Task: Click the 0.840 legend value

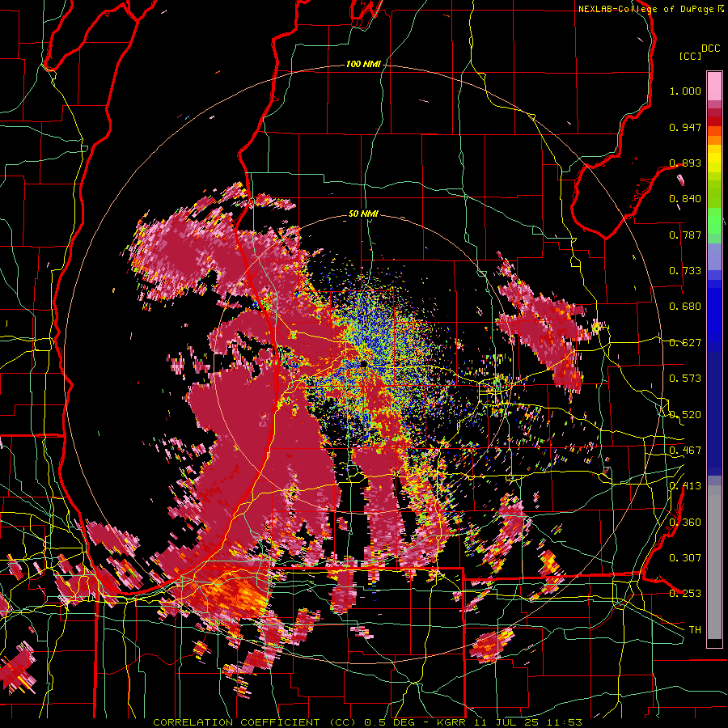Action: tap(685, 199)
